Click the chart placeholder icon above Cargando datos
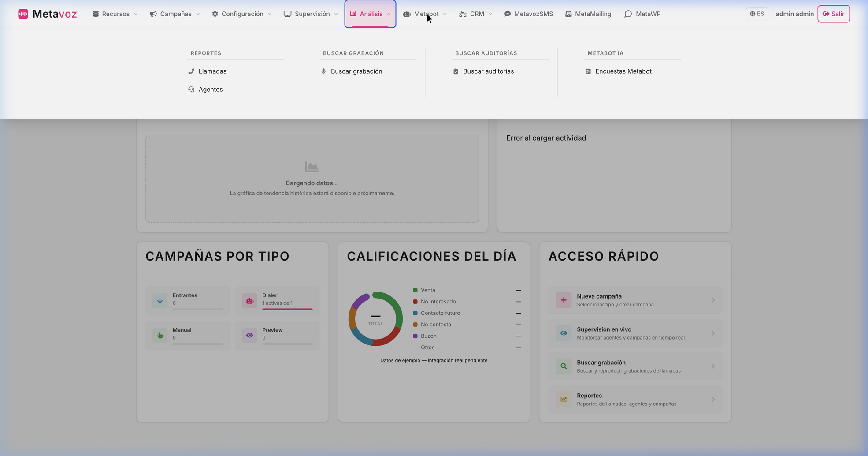 coord(312,167)
